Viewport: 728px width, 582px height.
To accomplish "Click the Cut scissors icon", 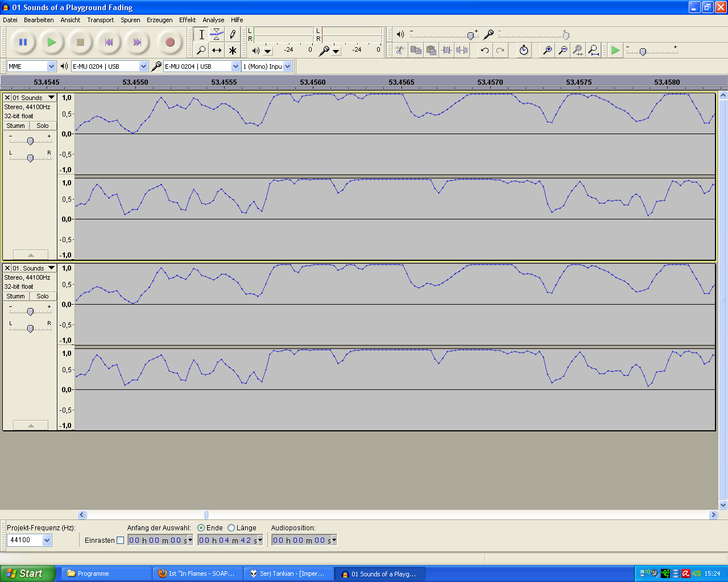I will pyautogui.click(x=400, y=50).
